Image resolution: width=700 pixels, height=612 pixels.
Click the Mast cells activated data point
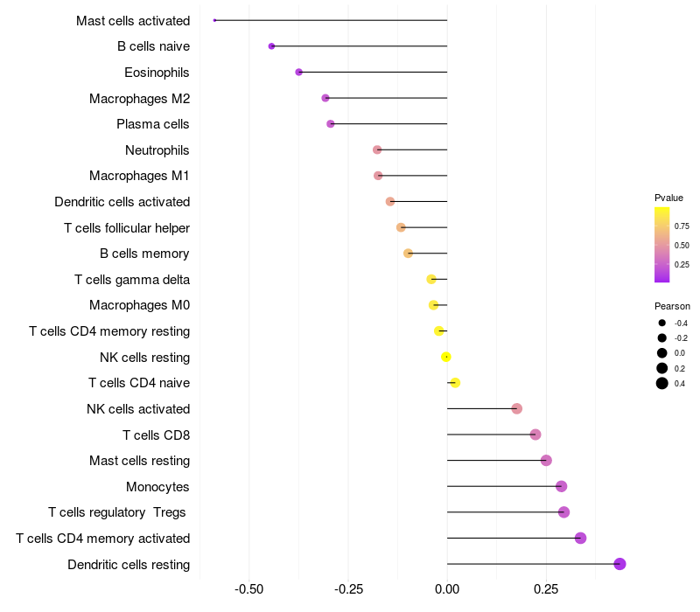coord(214,20)
